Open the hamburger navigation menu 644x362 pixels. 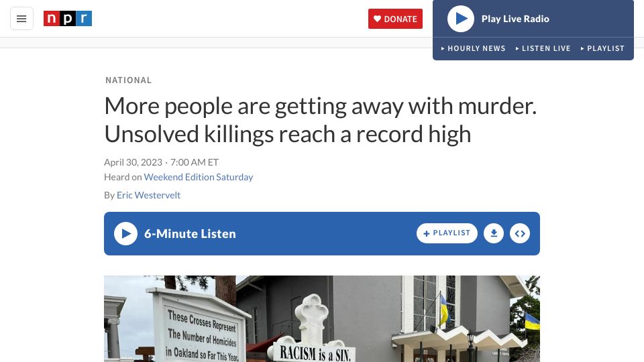21,19
